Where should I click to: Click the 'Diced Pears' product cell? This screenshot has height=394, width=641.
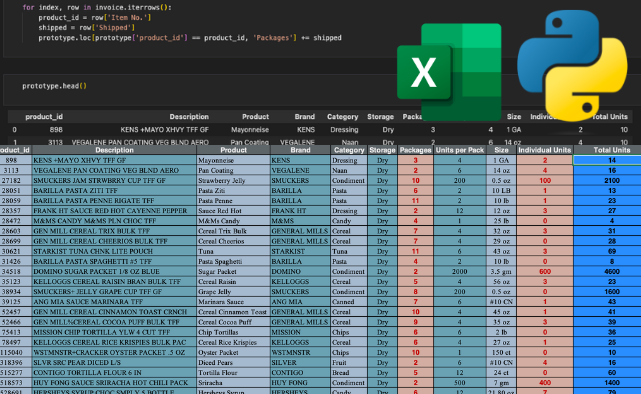[x=233, y=362]
